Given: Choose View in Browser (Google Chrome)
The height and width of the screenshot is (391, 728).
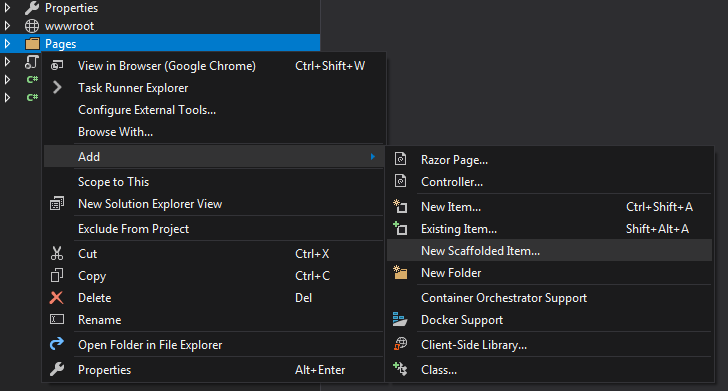Looking at the screenshot, I should (x=214, y=66).
